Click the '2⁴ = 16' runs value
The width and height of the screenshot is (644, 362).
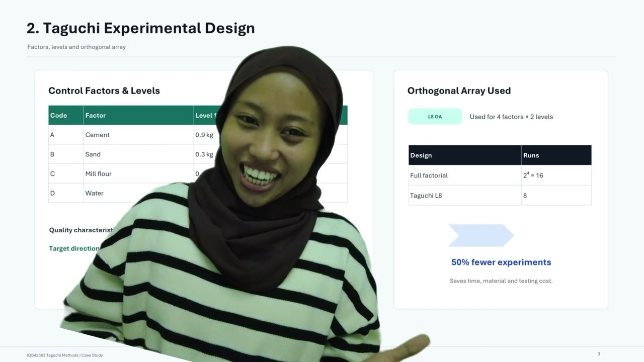533,175
